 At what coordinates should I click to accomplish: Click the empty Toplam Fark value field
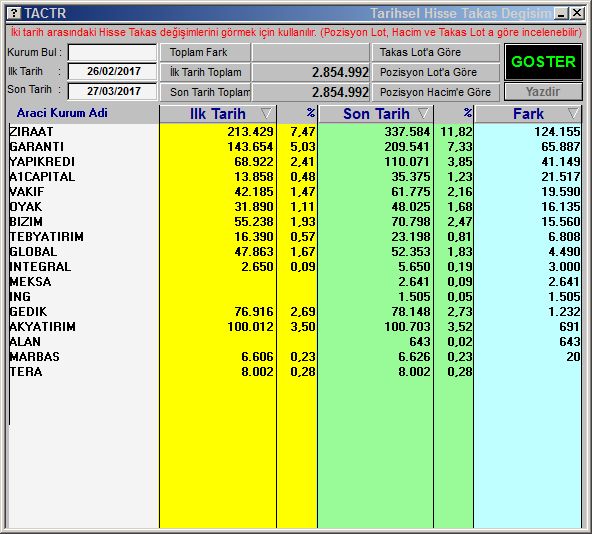point(311,52)
